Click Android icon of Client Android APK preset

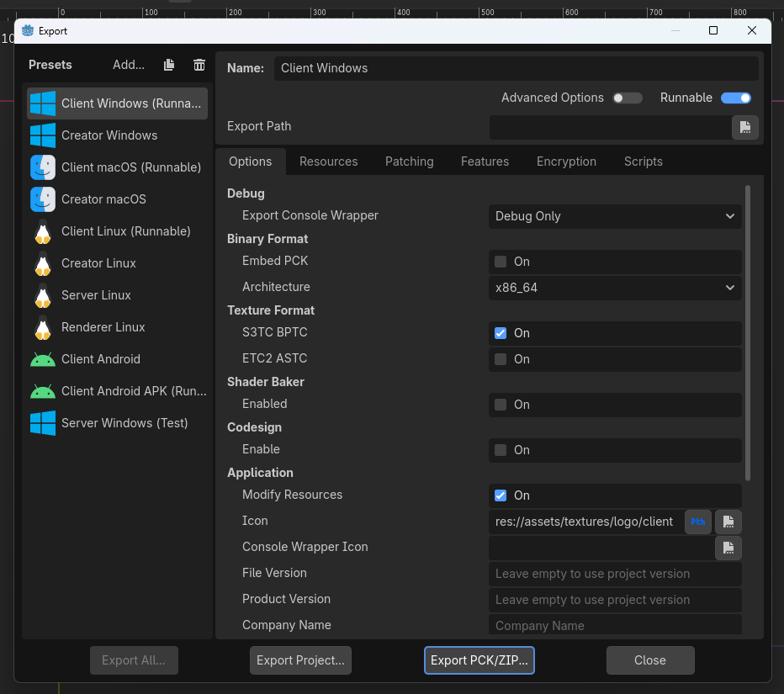point(43,391)
